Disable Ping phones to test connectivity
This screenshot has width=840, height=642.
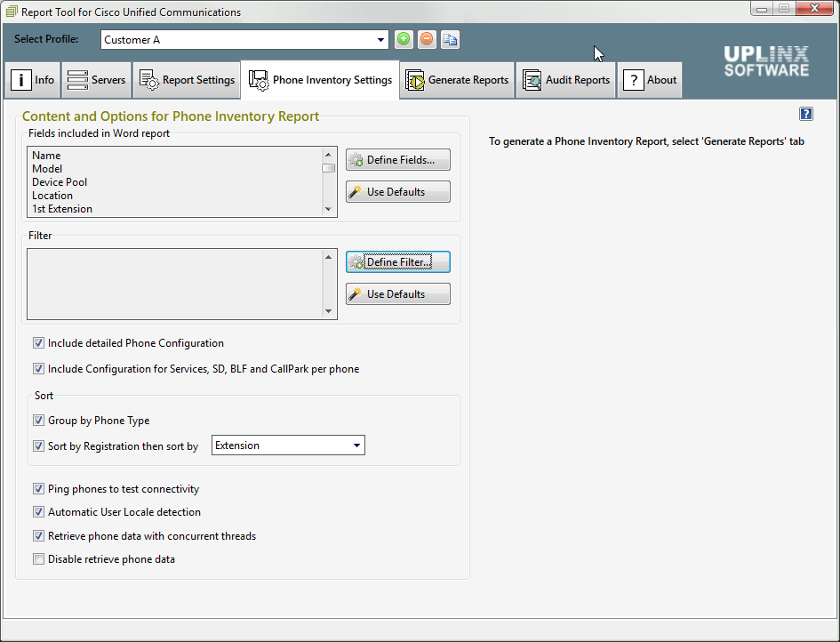pos(38,489)
